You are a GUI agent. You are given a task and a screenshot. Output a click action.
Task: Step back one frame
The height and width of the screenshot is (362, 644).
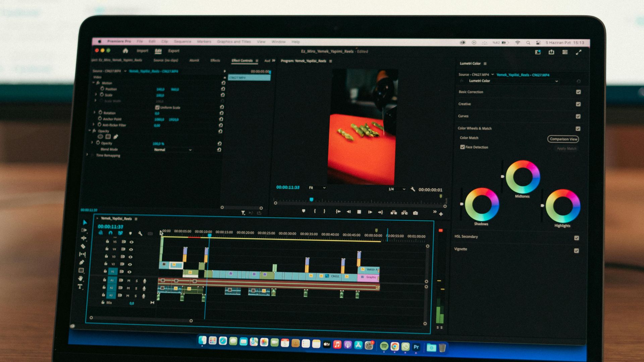pos(348,212)
